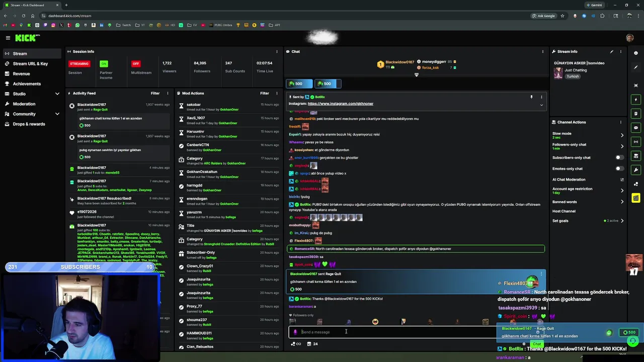Open Stream info options menu
This screenshot has width=644, height=362.
click(620, 51)
